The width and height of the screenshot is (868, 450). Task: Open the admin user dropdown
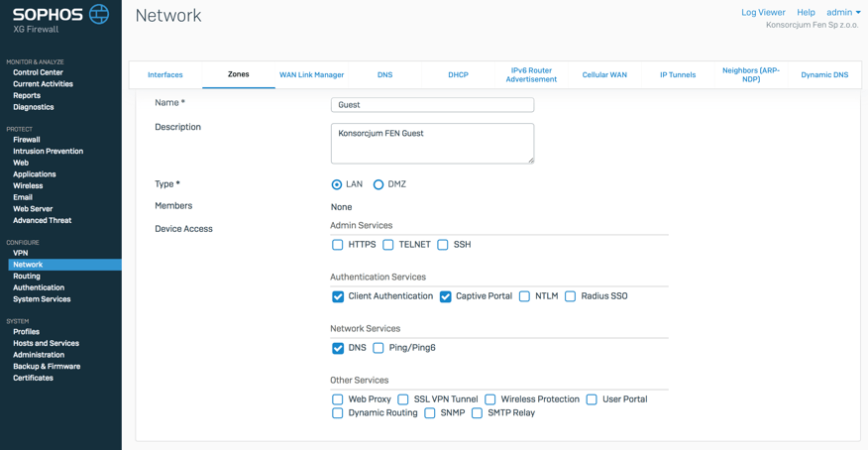[843, 13]
